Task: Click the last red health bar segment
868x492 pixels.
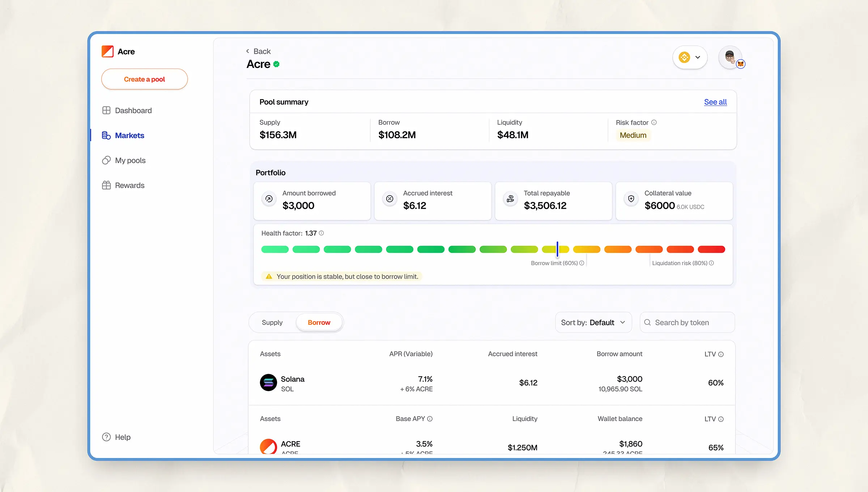Action: coord(711,249)
